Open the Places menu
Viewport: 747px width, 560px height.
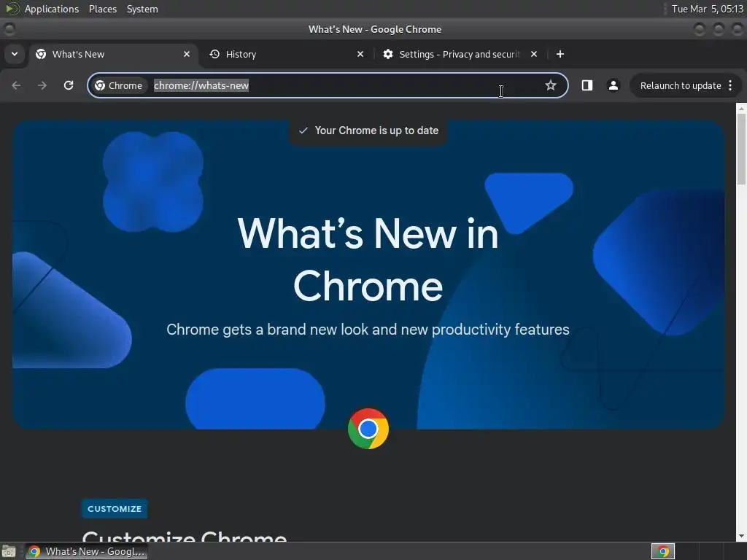click(102, 9)
